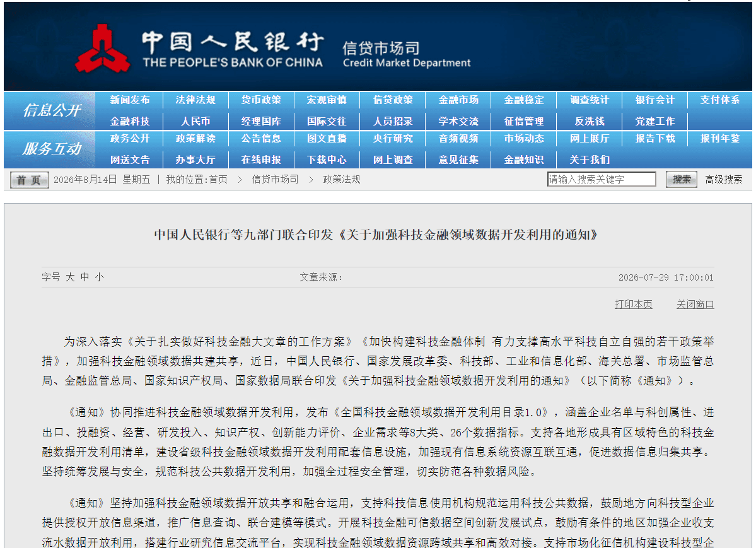Image resolution: width=756 pixels, height=548 pixels.
Task: Open 征信管理 navigation link
Action: 523,121
